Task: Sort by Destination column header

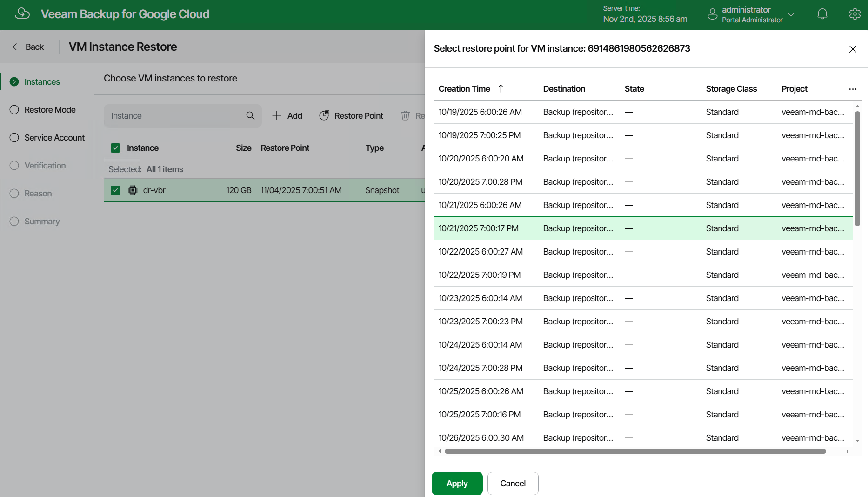Action: click(x=564, y=89)
